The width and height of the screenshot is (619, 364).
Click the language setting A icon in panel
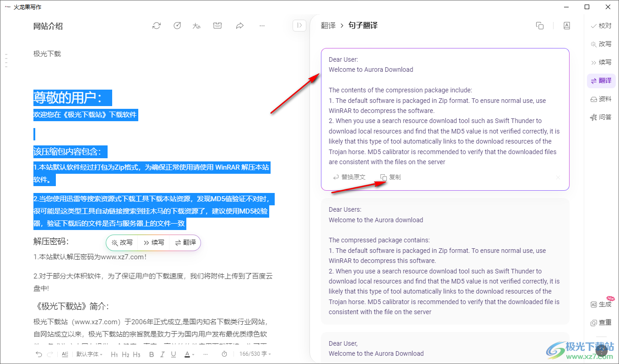coord(566,26)
